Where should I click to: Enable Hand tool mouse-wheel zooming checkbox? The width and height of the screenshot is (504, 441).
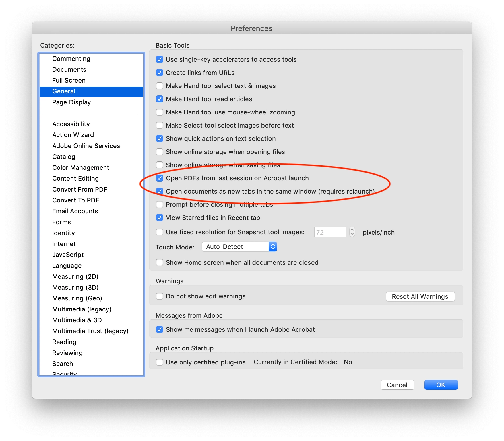coord(160,112)
